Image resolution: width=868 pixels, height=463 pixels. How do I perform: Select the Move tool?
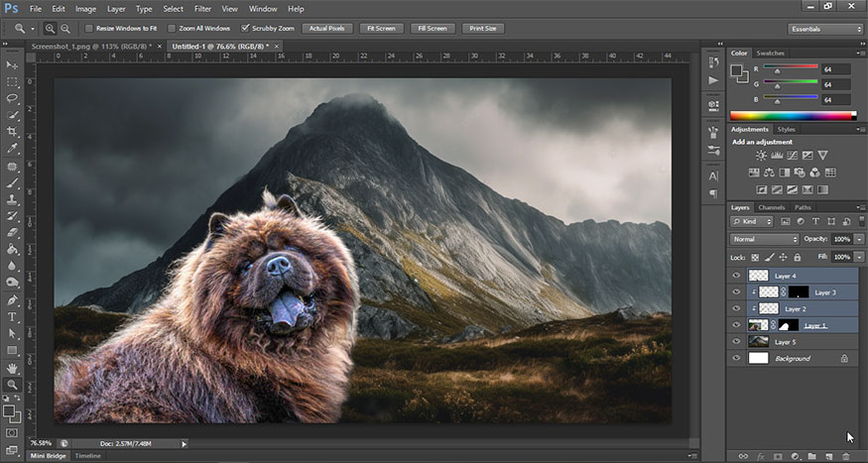12,65
